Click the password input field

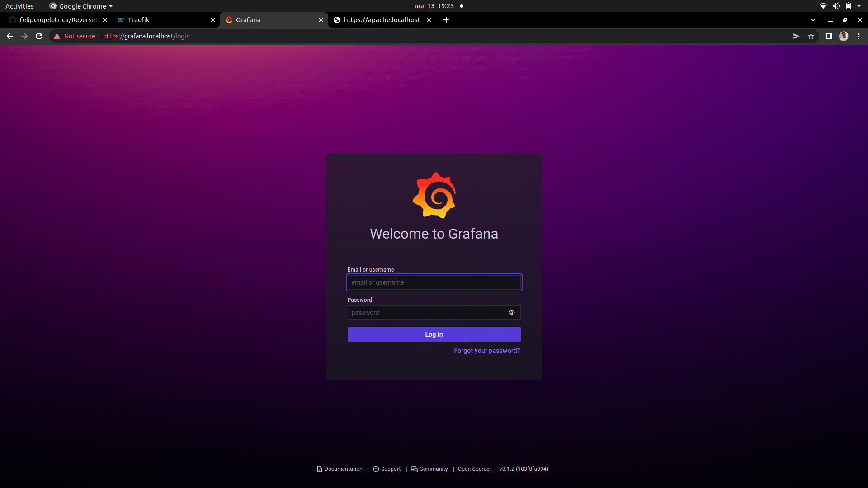pyautogui.click(x=425, y=313)
